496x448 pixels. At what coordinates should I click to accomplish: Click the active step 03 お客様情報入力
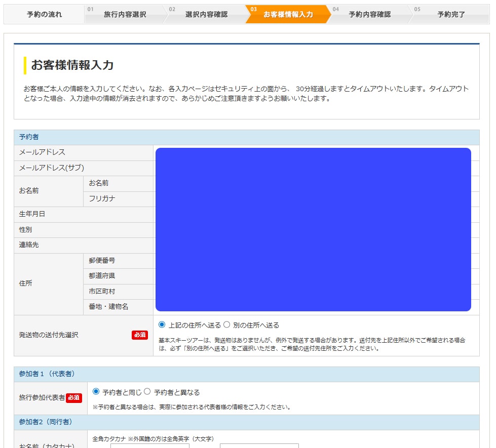click(x=288, y=15)
